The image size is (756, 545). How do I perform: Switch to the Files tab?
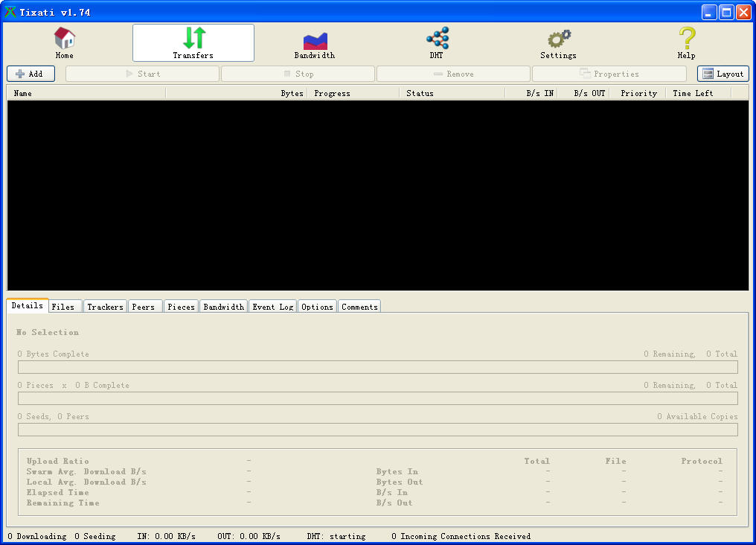click(x=64, y=307)
